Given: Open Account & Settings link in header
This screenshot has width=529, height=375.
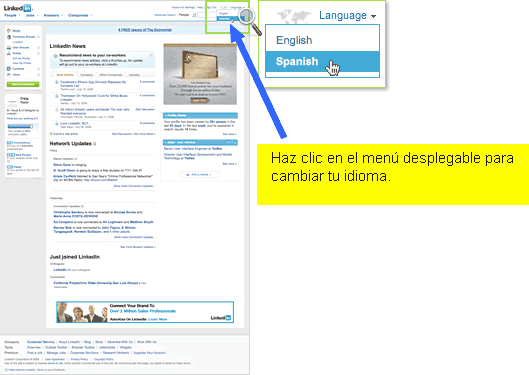Looking at the screenshot, I should tap(183, 7).
